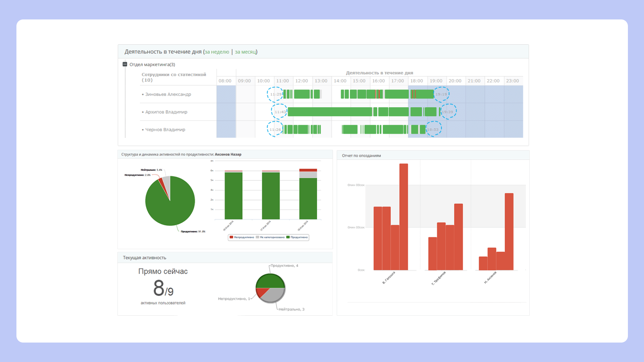
Task: Click the tallest bar for Н. Аксенов
Action: (509, 231)
